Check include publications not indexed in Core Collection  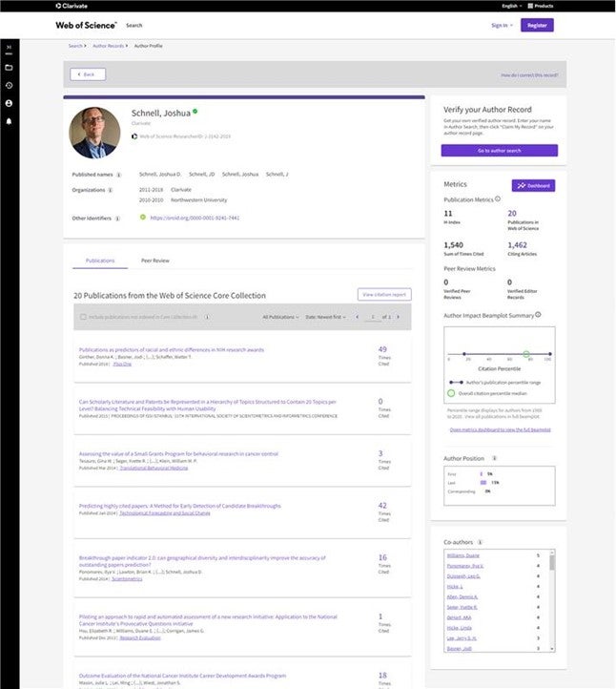pos(83,316)
